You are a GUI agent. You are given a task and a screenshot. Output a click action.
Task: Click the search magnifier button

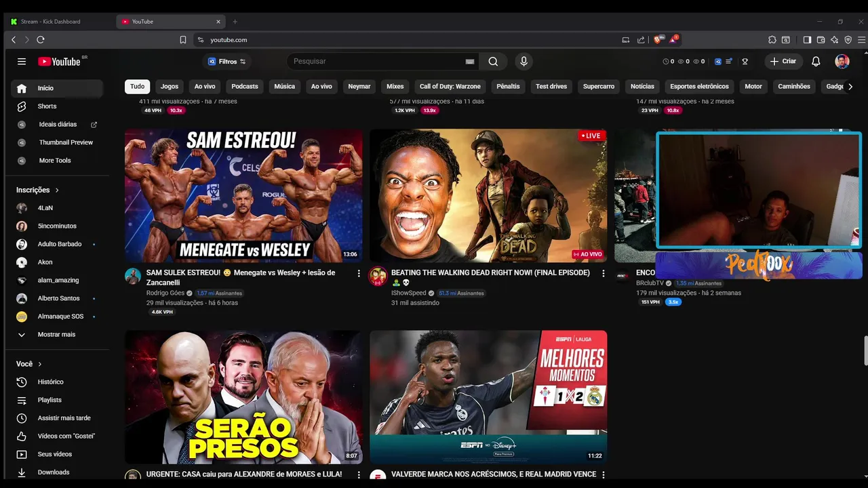[x=493, y=61]
